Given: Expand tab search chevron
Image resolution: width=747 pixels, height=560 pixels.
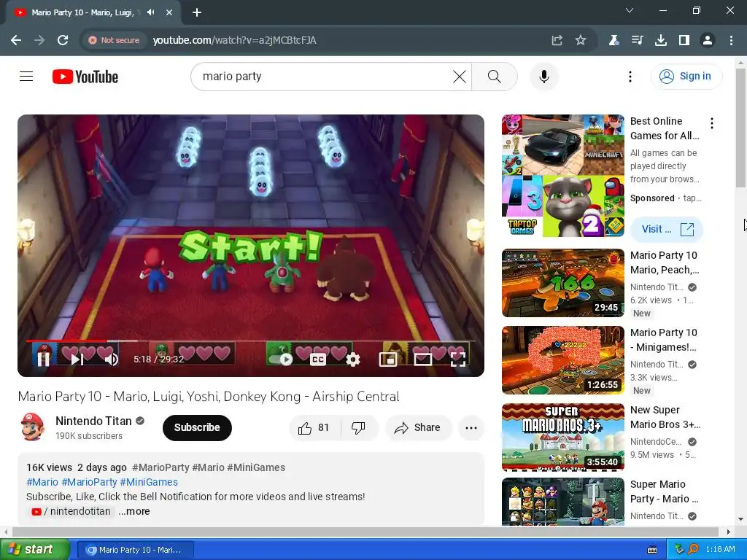Looking at the screenshot, I should (x=630, y=10).
